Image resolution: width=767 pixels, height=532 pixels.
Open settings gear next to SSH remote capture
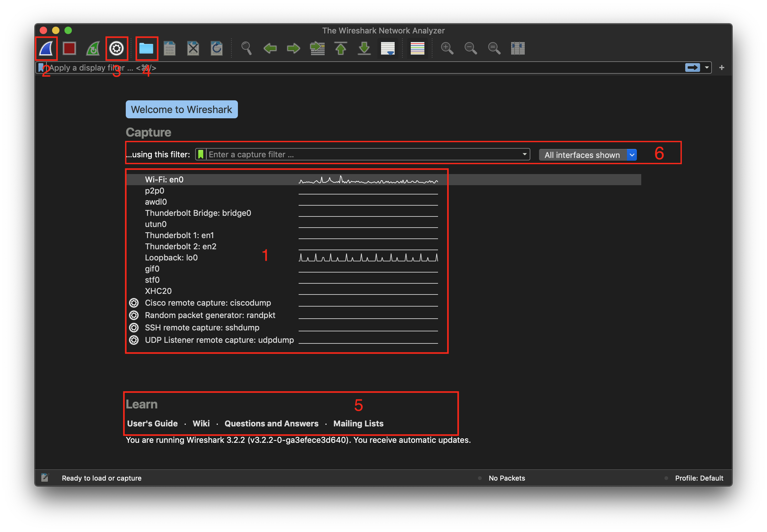click(134, 327)
